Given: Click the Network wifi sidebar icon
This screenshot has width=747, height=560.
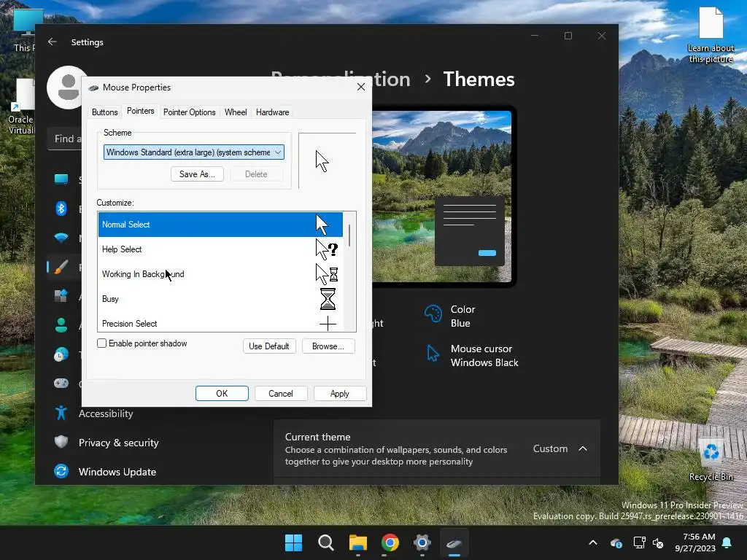Looking at the screenshot, I should click(61, 238).
